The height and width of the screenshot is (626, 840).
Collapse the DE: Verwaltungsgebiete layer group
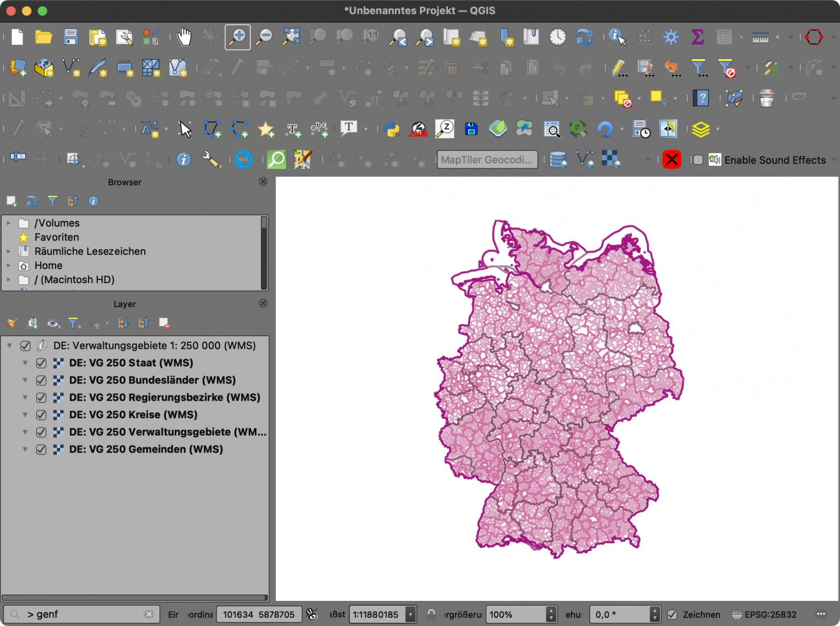[x=9, y=346]
